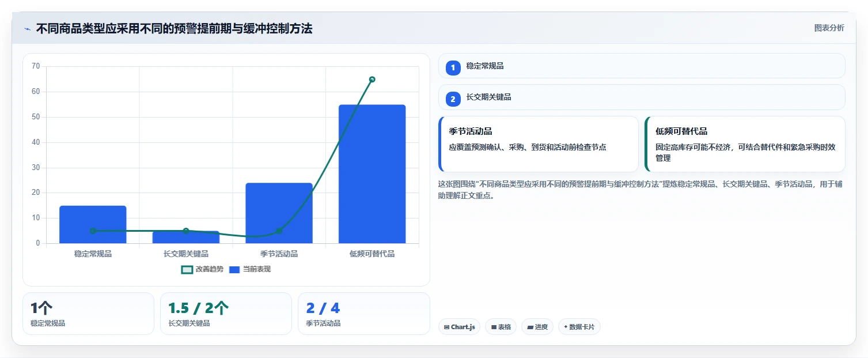Click the y-axis value 30
Viewport: 868px width, 358px height.
coord(36,168)
